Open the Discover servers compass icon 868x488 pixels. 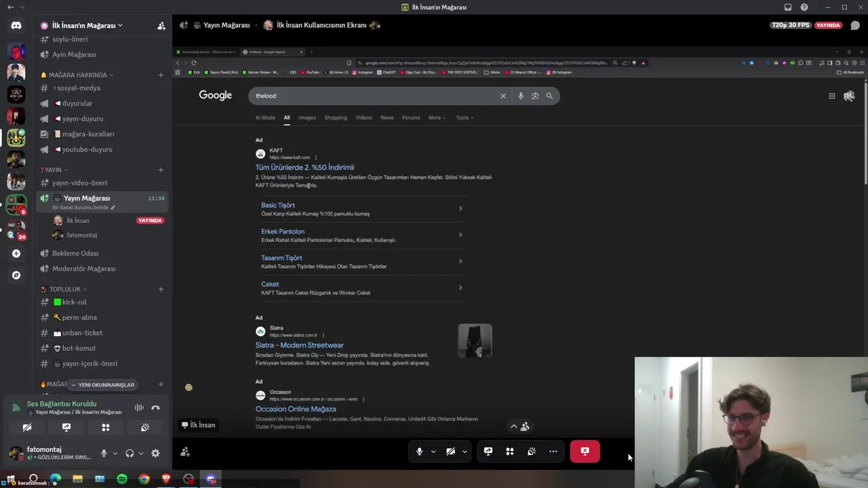coord(16,275)
